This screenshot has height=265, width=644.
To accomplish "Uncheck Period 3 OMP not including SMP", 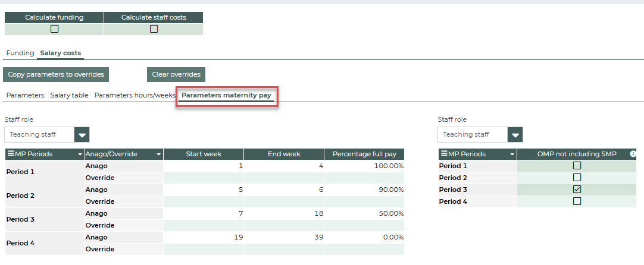I will point(576,190).
